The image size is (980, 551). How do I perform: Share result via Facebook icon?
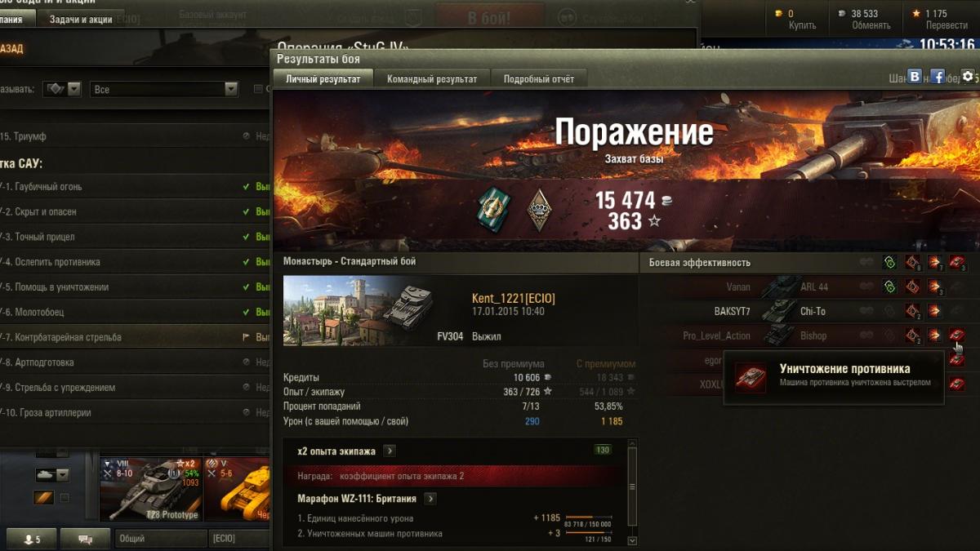pos(938,76)
